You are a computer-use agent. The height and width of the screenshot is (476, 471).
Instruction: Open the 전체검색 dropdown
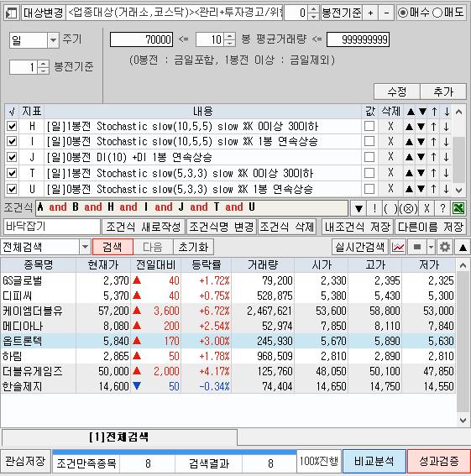[x=85, y=247]
